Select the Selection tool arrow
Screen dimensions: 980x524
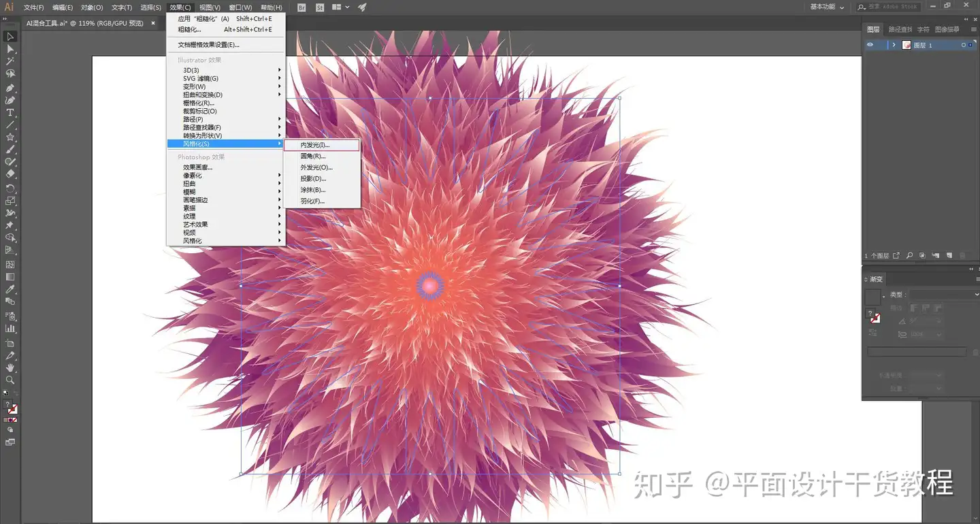point(10,37)
